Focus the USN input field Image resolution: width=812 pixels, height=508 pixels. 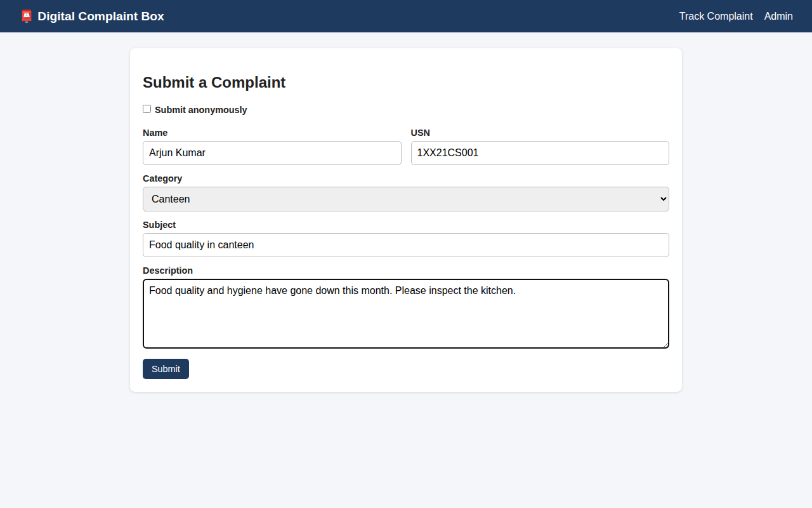coord(540,153)
